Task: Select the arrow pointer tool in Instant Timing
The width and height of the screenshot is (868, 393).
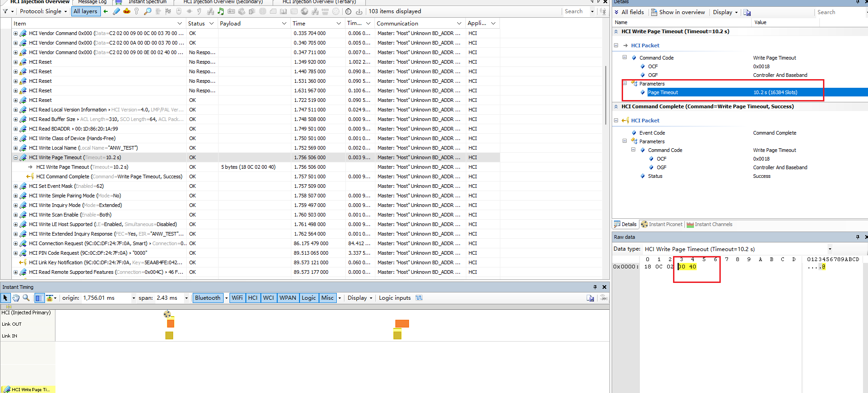Action: [x=5, y=298]
